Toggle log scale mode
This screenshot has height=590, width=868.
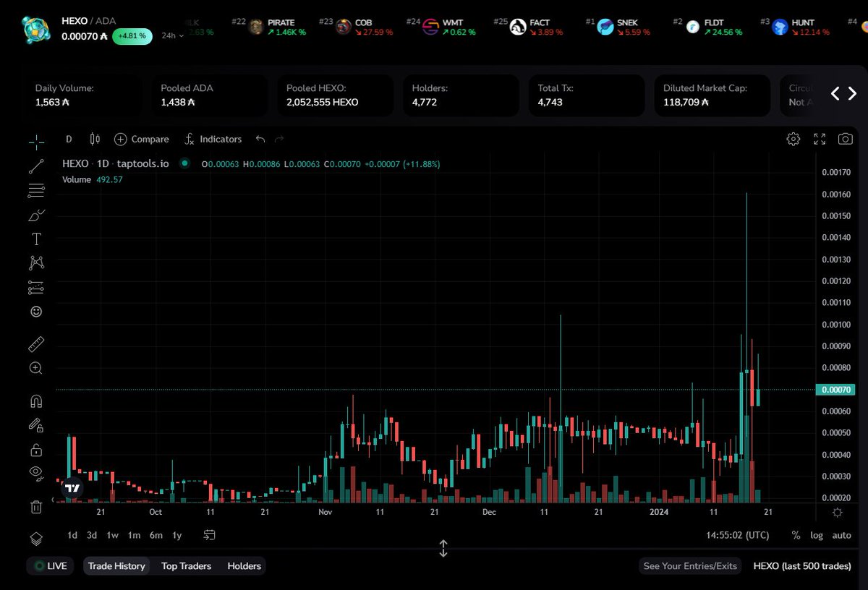(817, 535)
